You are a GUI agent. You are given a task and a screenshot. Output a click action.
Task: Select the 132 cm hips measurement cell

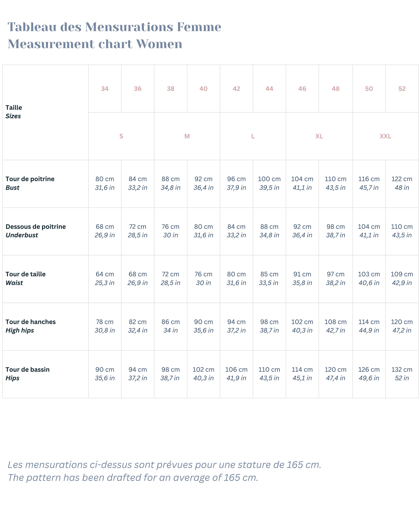(x=402, y=374)
